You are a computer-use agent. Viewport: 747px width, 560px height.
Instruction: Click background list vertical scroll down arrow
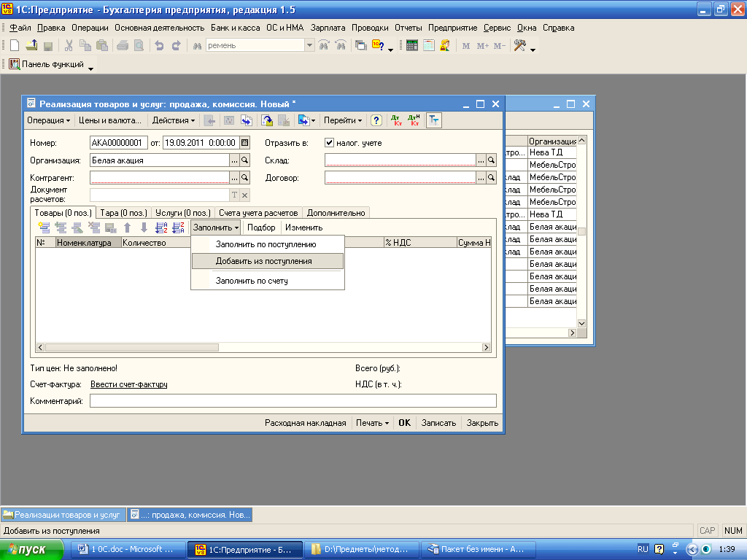click(x=581, y=323)
